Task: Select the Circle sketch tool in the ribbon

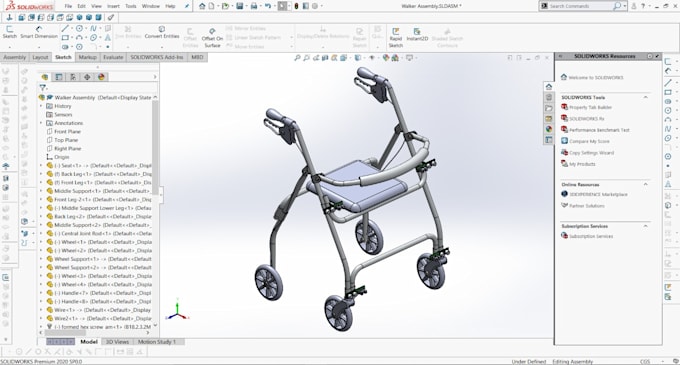Action: click(x=79, y=29)
